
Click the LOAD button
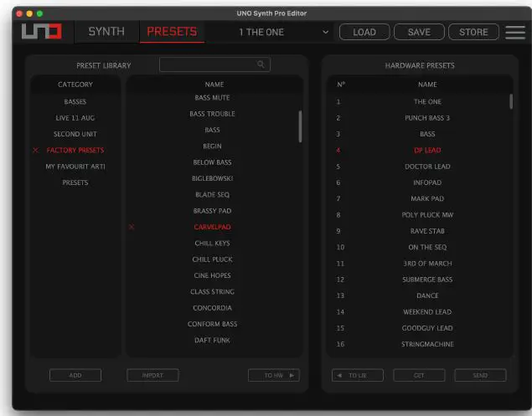(x=364, y=32)
